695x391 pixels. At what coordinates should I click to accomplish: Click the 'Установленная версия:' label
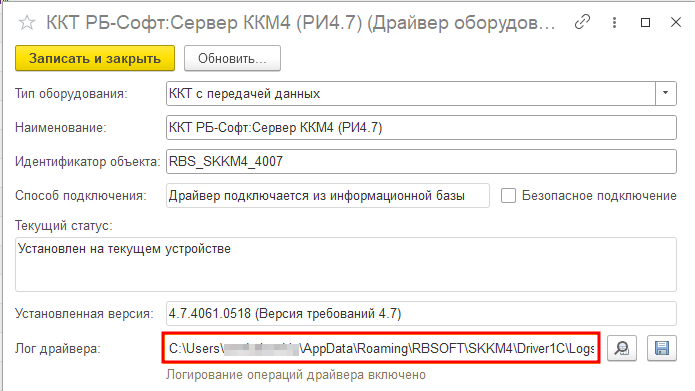[x=84, y=314]
